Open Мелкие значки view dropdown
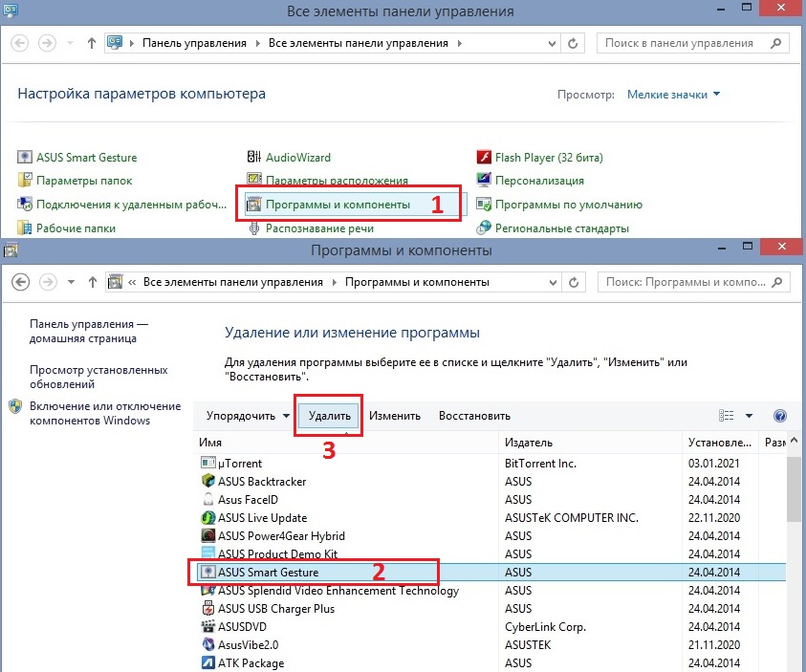Screen dimensions: 806x672 (673, 95)
